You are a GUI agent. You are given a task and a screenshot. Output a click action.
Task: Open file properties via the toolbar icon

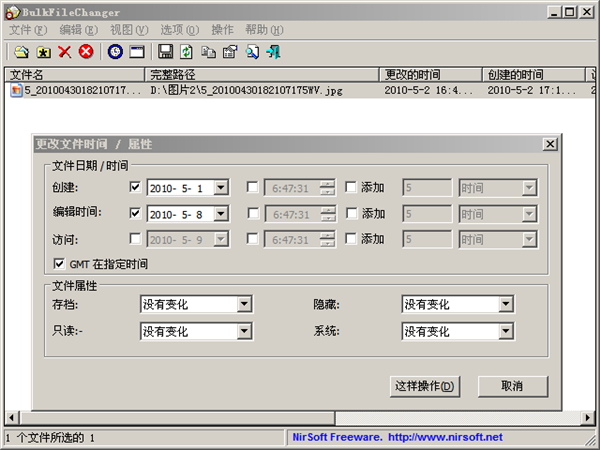click(x=230, y=52)
